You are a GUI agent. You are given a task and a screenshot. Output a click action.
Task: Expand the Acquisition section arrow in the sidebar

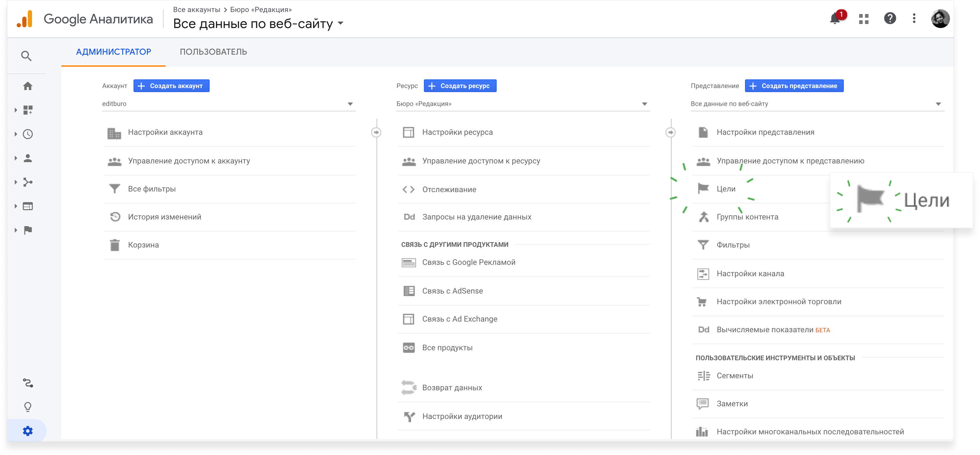click(16, 182)
